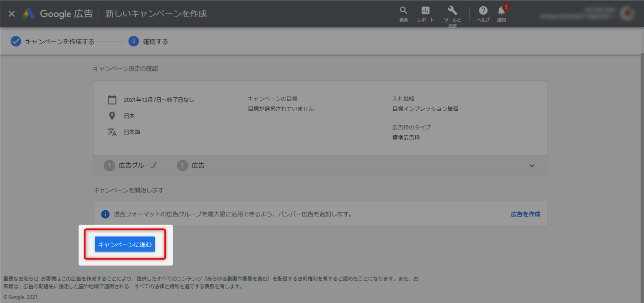Click the 広告を作成 link
This screenshot has height=303, width=644.
(x=525, y=214)
